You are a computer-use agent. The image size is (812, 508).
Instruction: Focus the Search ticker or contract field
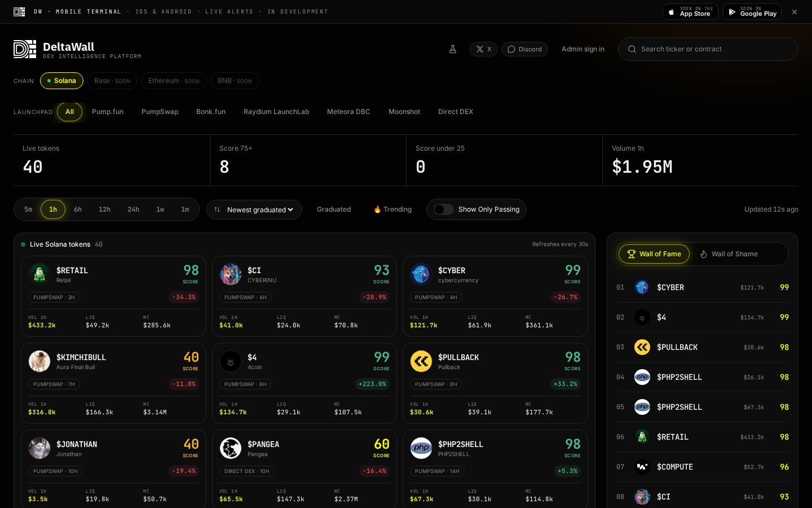(708, 49)
